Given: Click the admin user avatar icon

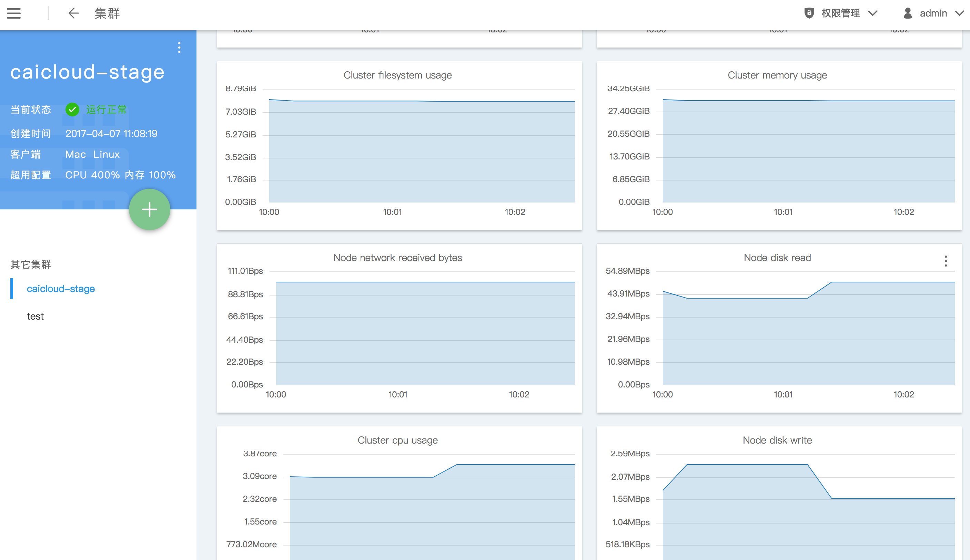Looking at the screenshot, I should (908, 13).
